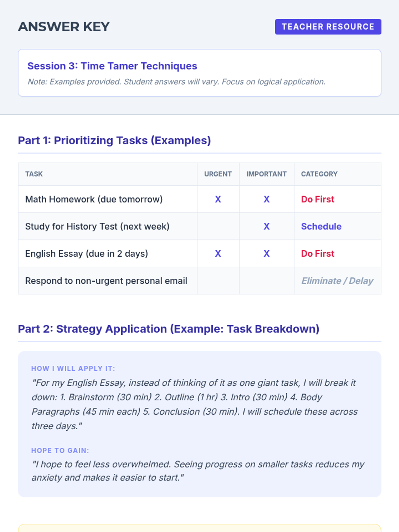Click the Urgent X for Math Homework
The image size is (399, 532).
(x=218, y=199)
